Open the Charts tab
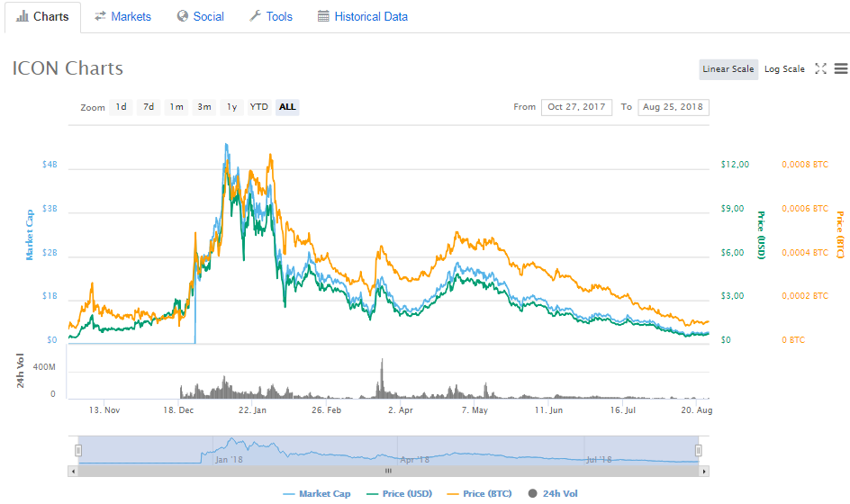 (x=43, y=17)
